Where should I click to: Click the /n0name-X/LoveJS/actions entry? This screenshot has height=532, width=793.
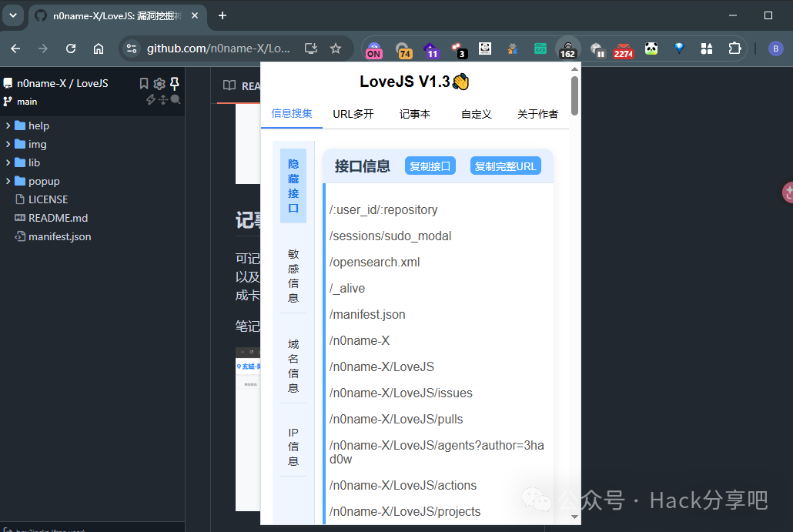click(x=403, y=486)
